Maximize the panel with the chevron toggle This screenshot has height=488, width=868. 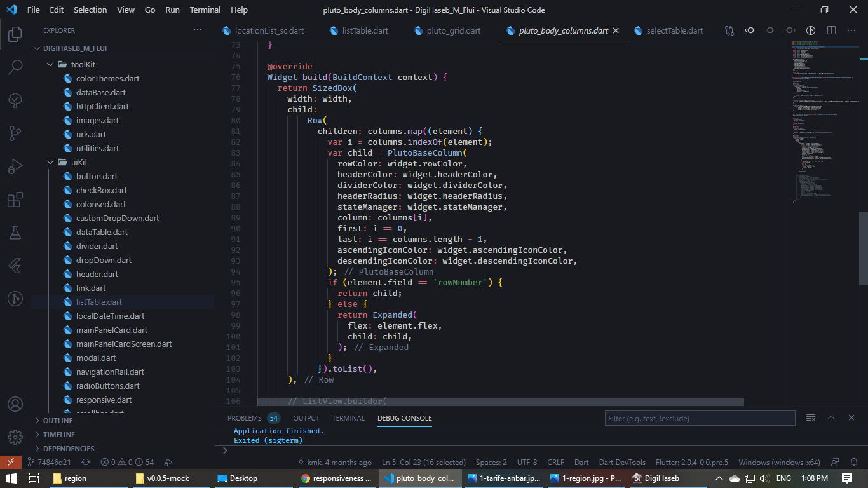[831, 417]
